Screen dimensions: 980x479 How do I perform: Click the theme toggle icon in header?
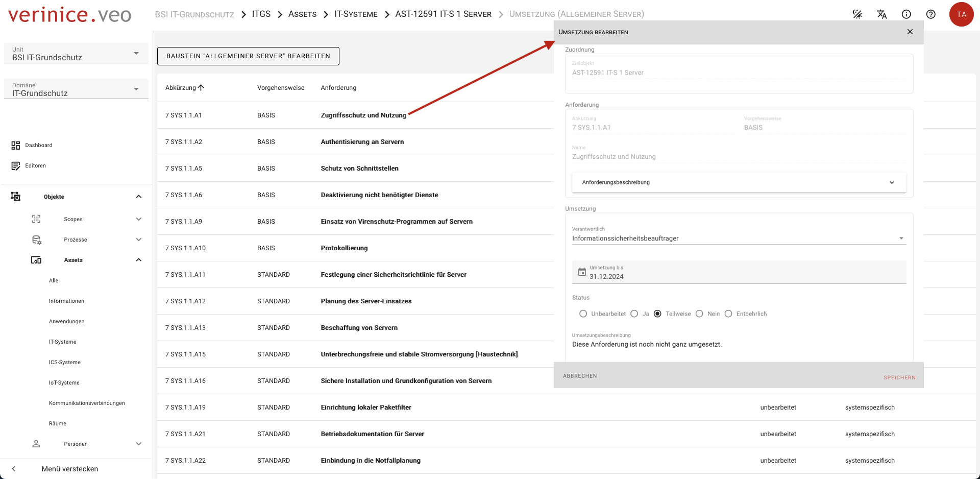[857, 14]
